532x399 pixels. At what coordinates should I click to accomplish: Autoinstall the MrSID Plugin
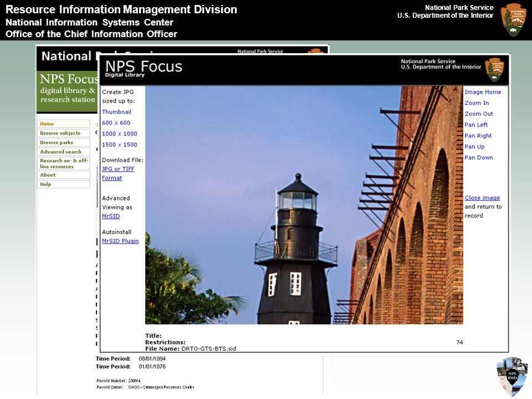tap(120, 241)
